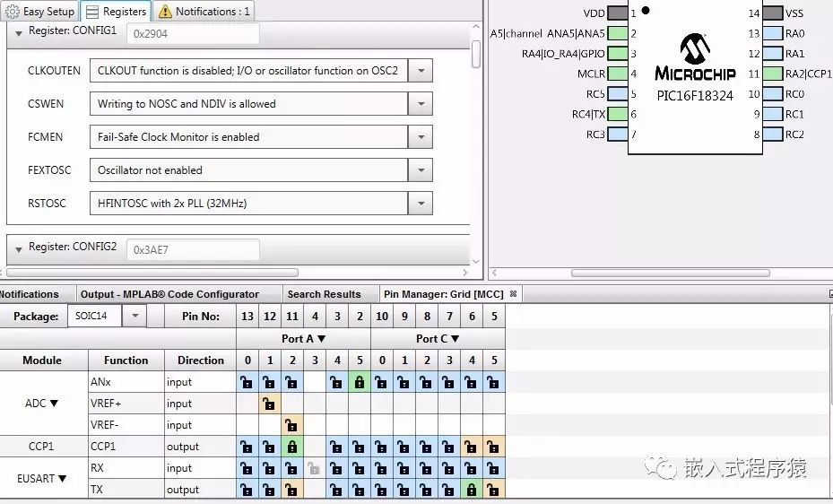Expand the ADC module arrow
This screenshot has width=833, height=504.
coord(54,403)
